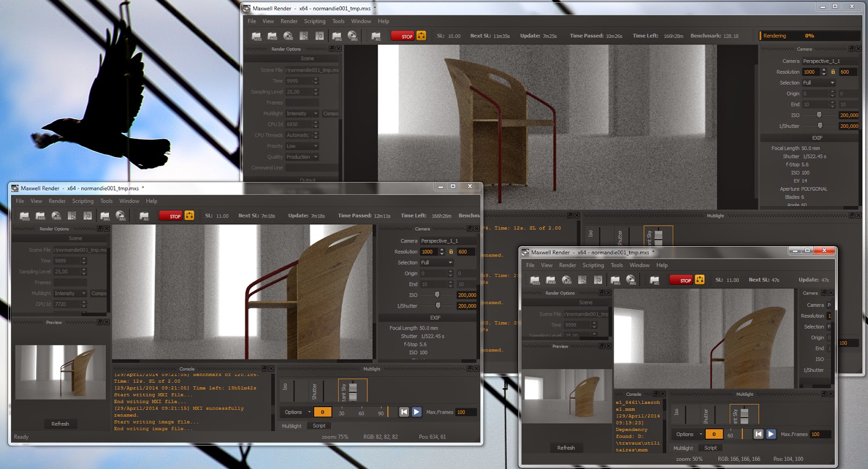Adjust ISO slider in top window Camera panel
The height and width of the screenshot is (469, 868).
pyautogui.click(x=819, y=115)
